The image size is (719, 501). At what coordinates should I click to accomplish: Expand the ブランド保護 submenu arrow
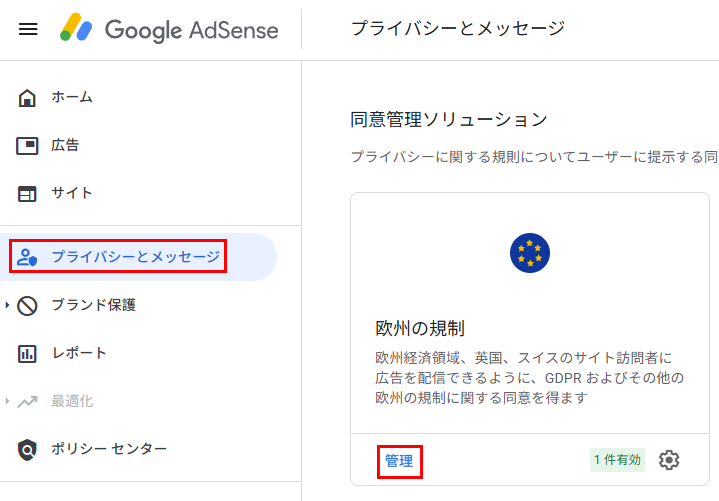[8, 305]
